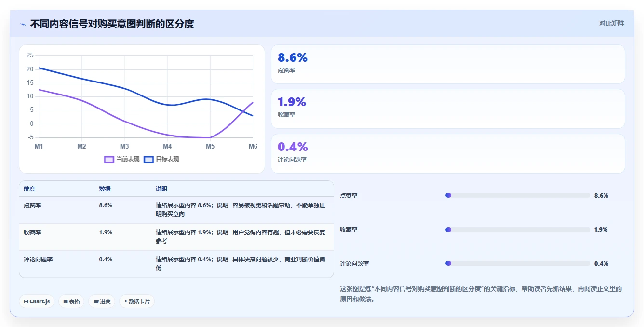
Task: Click the 数据卡片 tag chip
Action: click(x=137, y=301)
